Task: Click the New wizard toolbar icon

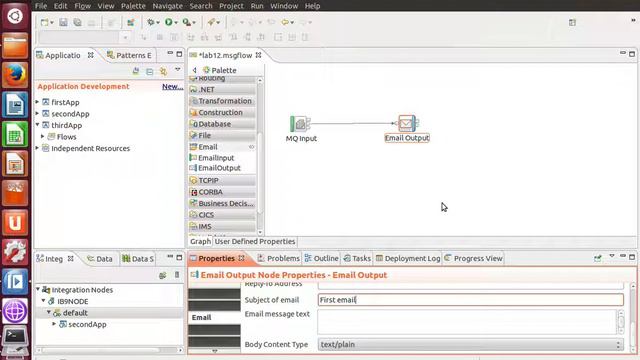Action: point(44,22)
